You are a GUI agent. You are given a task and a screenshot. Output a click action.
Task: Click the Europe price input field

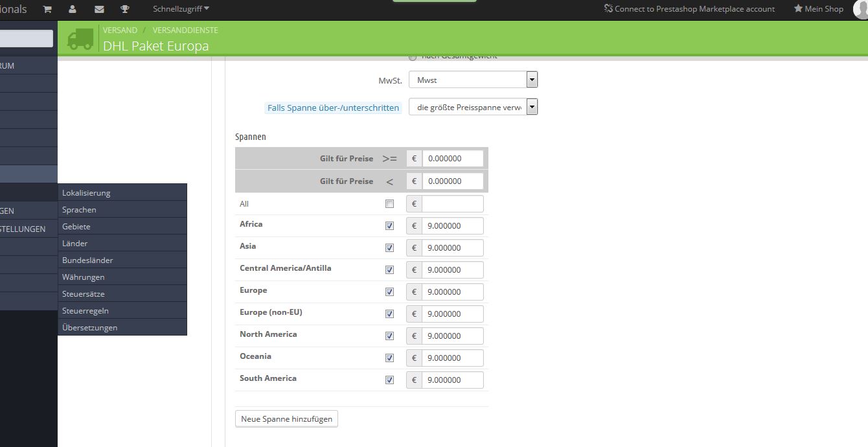click(x=453, y=292)
